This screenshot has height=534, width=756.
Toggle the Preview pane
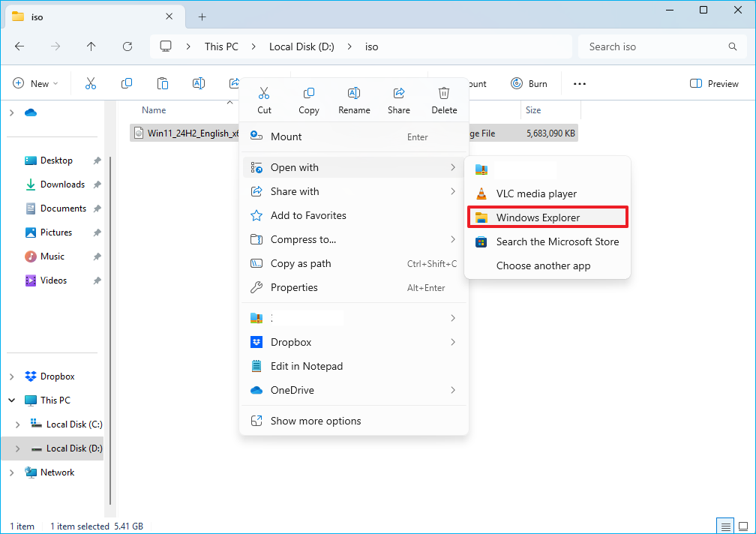tap(714, 84)
